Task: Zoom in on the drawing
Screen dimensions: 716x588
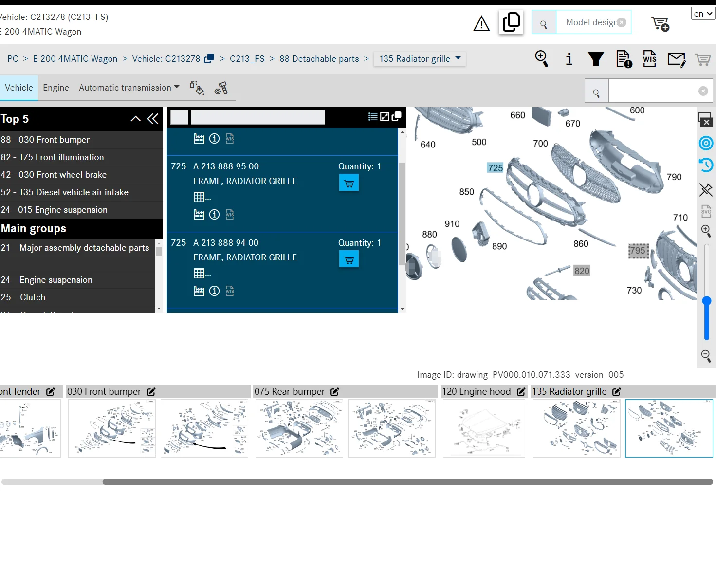Action: click(x=706, y=231)
